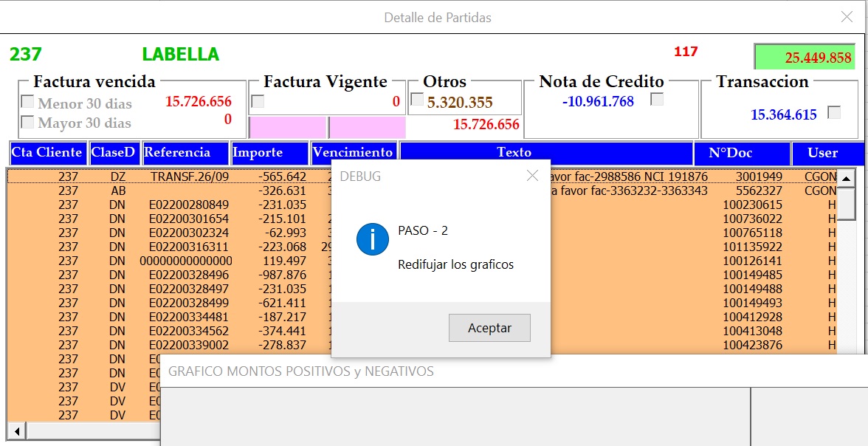Click GRAFICO MONTOS POSITIVOS y NEGATIVOS title bar
868x446 pixels.
click(x=514, y=371)
